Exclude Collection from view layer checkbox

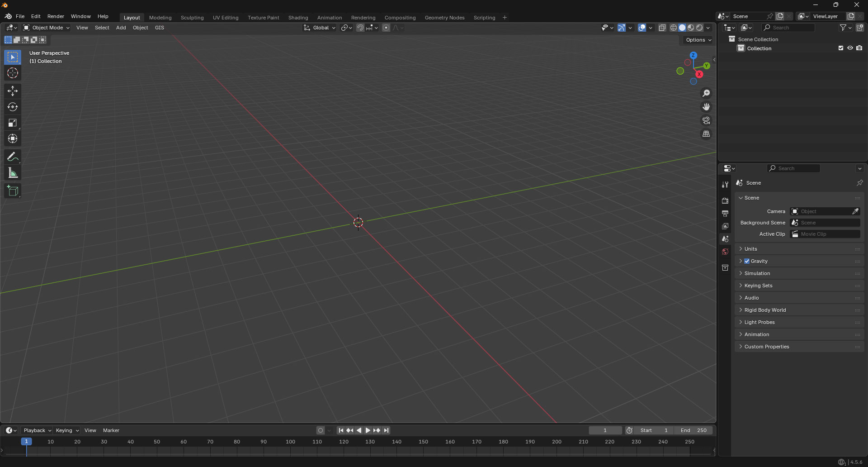coord(841,48)
